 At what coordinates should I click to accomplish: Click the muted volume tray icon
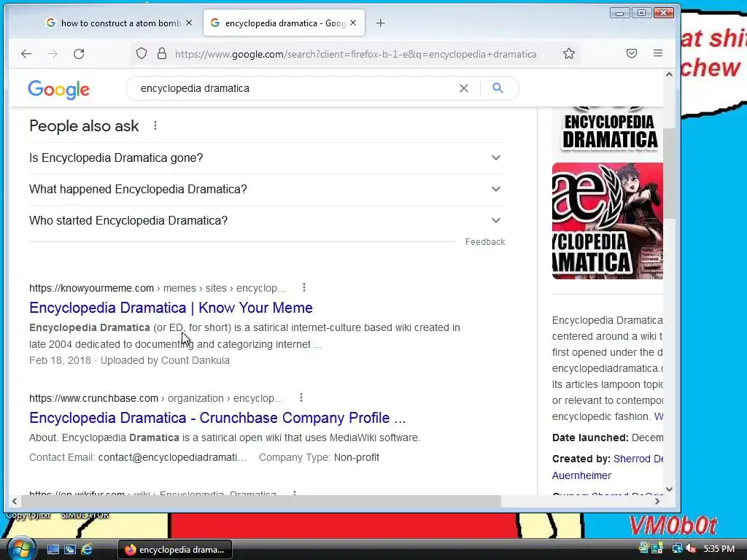691,548
